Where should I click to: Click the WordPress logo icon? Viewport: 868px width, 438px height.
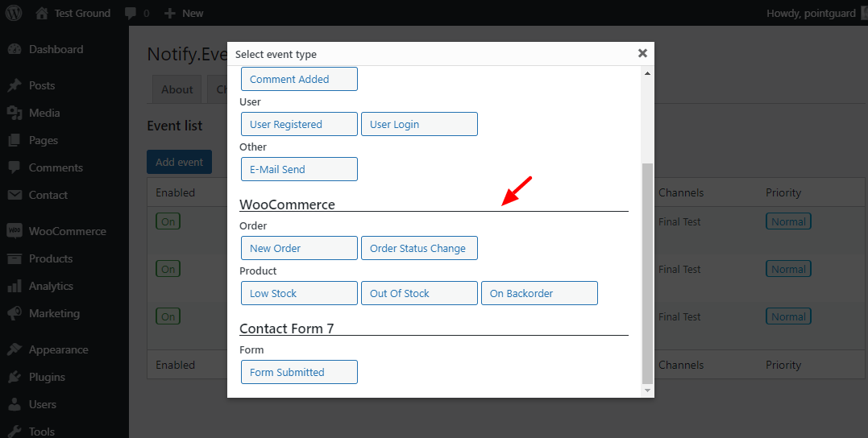pyautogui.click(x=13, y=13)
